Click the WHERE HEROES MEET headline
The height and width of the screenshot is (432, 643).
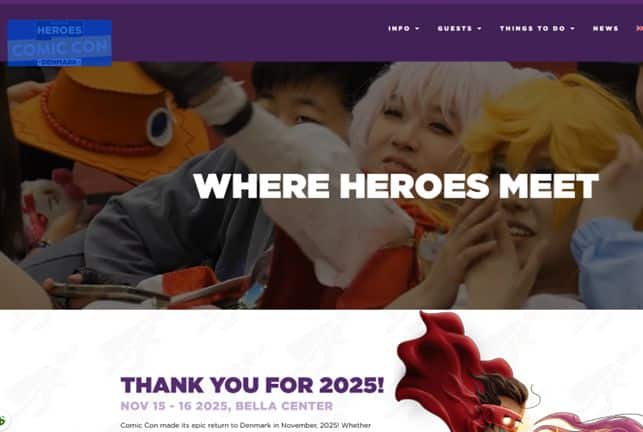click(396, 186)
